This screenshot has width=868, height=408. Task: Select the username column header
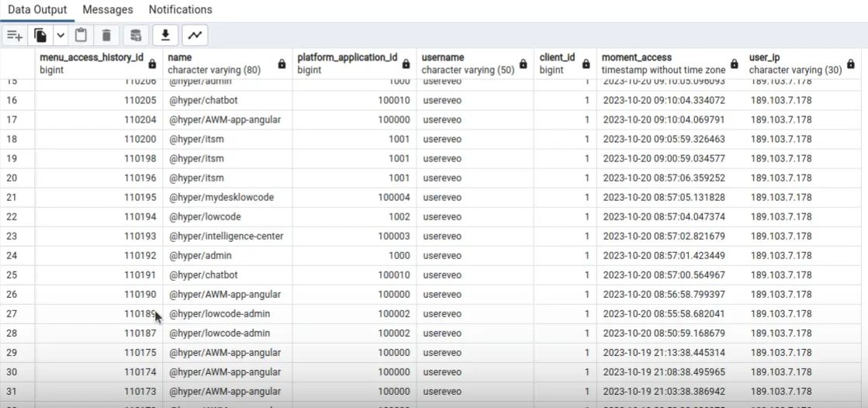pyautogui.click(x=475, y=64)
